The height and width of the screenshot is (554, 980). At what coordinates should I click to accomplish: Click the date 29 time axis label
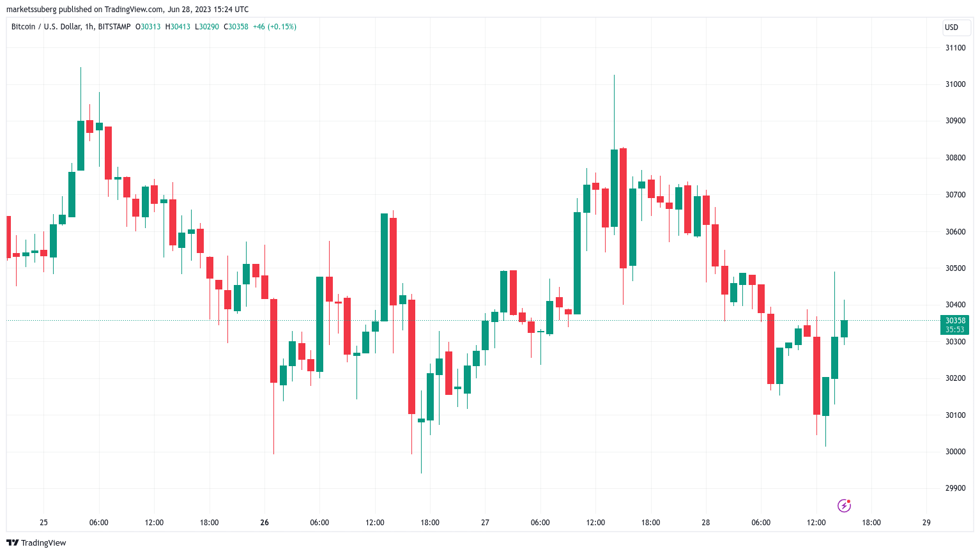pyautogui.click(x=926, y=523)
